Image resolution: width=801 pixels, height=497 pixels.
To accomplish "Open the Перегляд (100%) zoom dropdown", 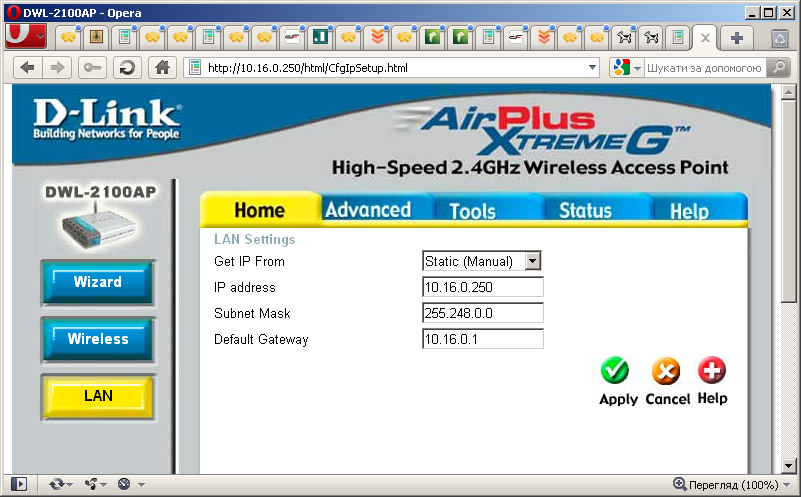I will 787,484.
